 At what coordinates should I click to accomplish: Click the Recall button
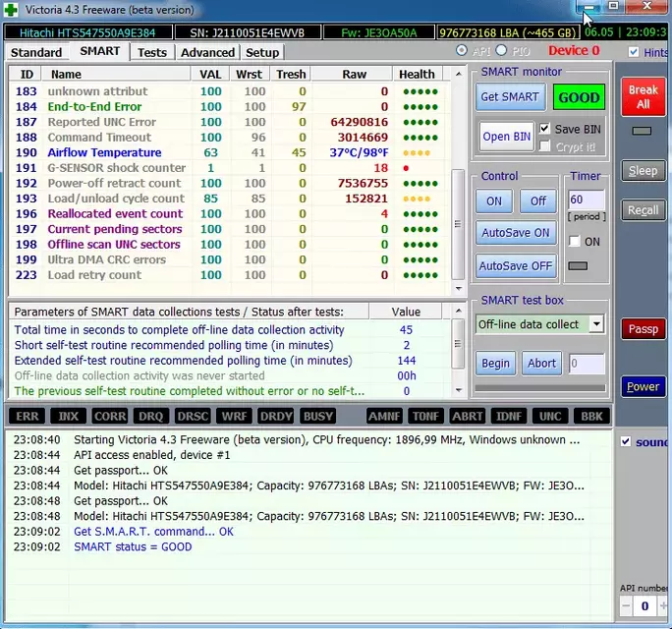pyautogui.click(x=643, y=210)
